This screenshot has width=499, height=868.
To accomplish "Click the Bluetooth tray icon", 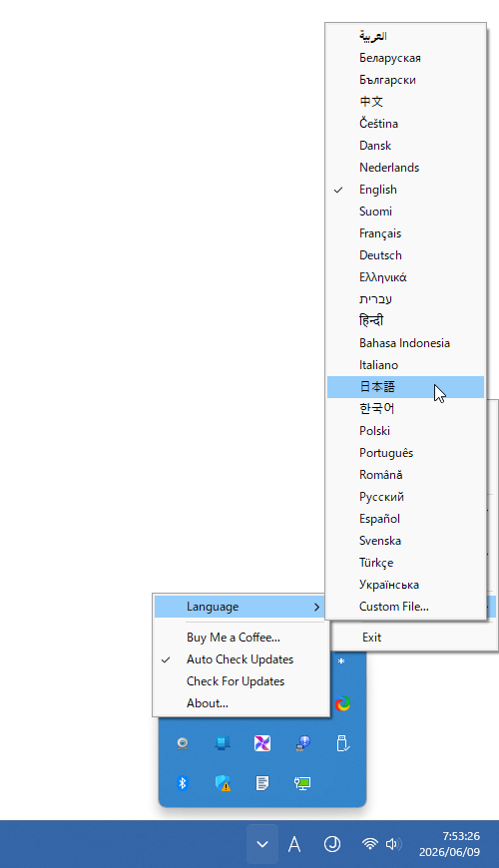I will click(x=183, y=783).
